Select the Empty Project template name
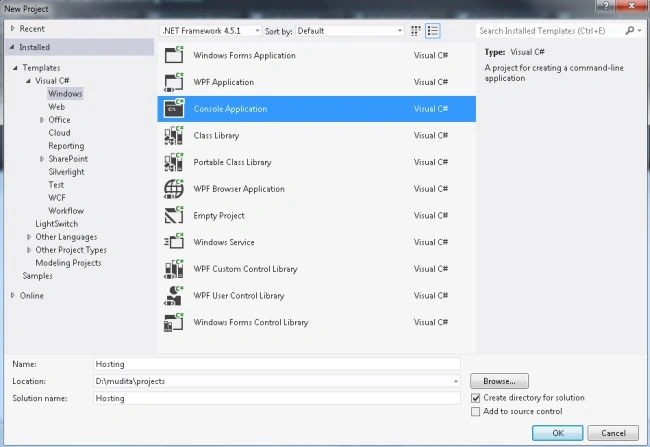This screenshot has height=447, width=650. 219,216
